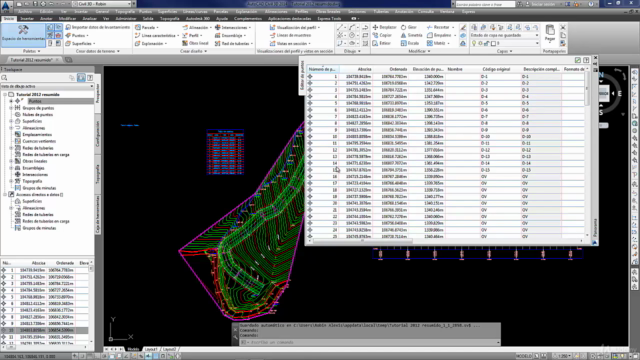Expand the Paletas panel title
This screenshot has width=640, height=360.
click(x=32, y=51)
